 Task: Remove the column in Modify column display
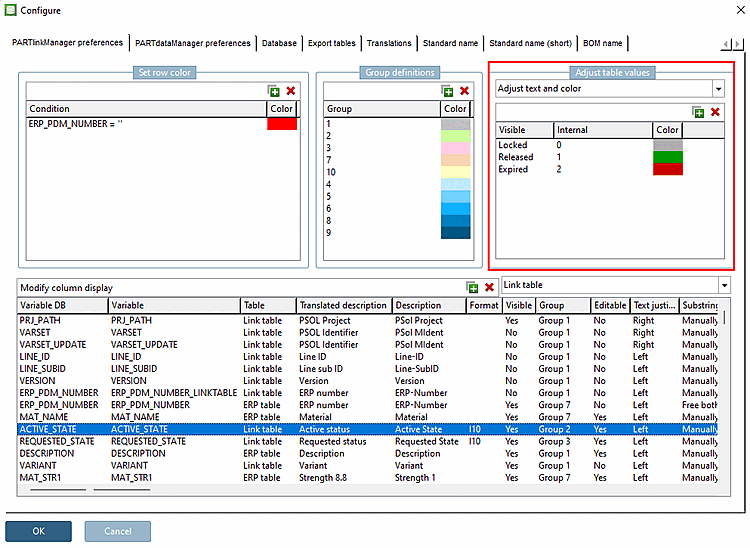489,287
